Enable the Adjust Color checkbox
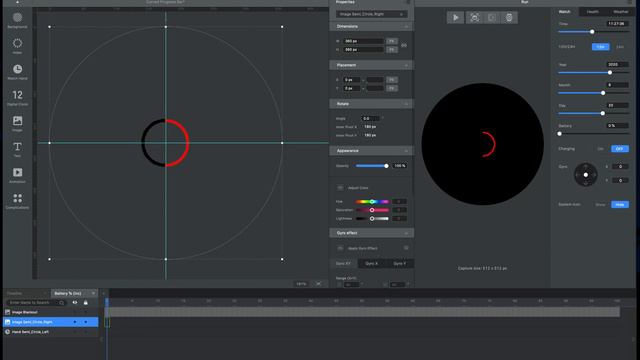Viewport: 640px width, 360px height. coord(340,188)
